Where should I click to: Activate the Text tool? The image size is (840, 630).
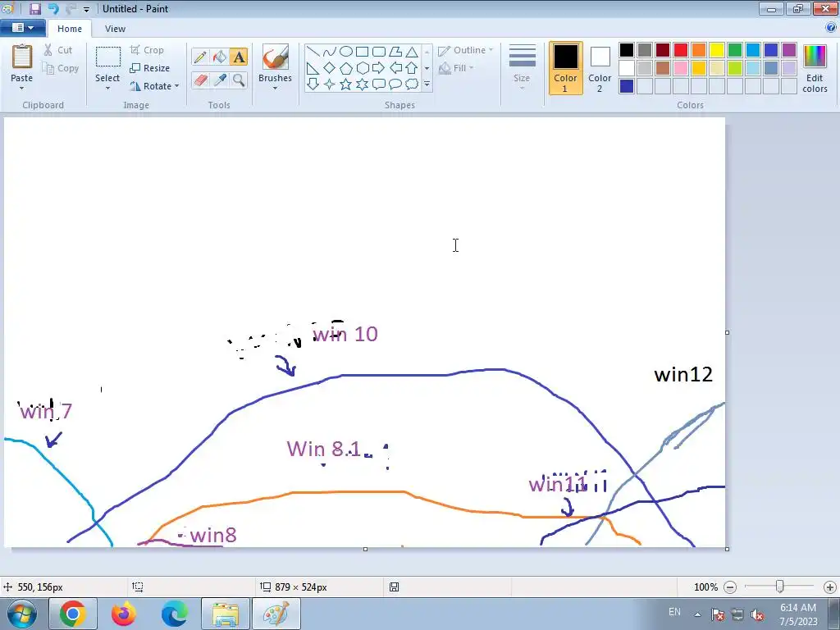[239, 57]
